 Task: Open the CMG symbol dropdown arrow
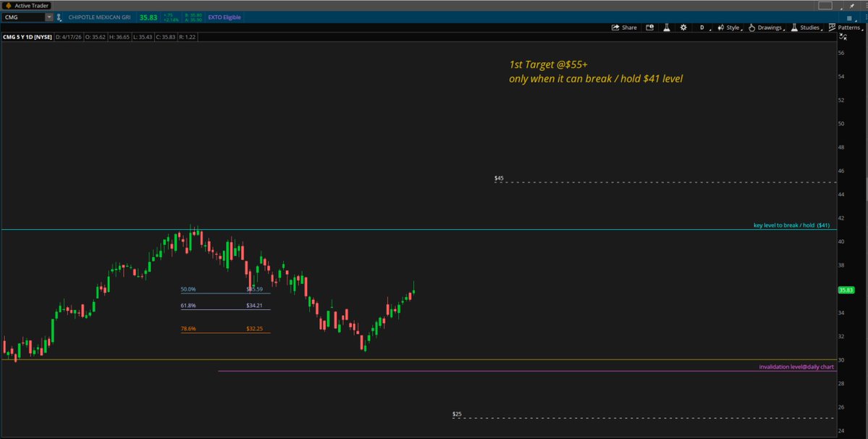point(49,17)
